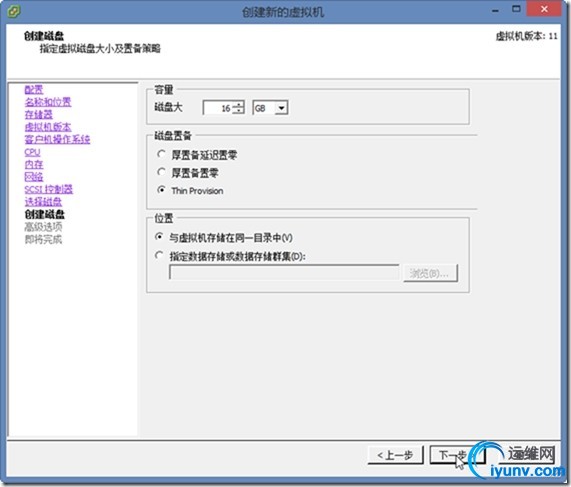Maximize the 创建新的虚拟机 window

tap(516, 9)
